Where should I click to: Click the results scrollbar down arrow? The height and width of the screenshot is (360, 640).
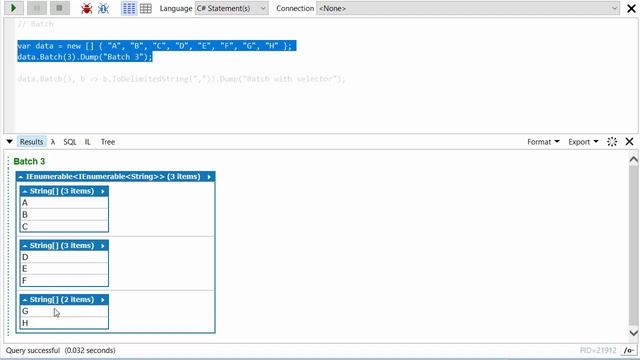coord(633,333)
